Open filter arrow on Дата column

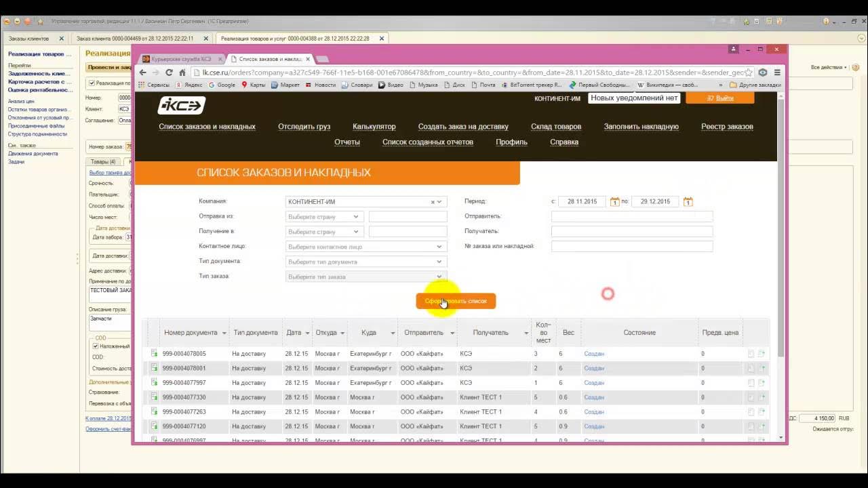(307, 333)
